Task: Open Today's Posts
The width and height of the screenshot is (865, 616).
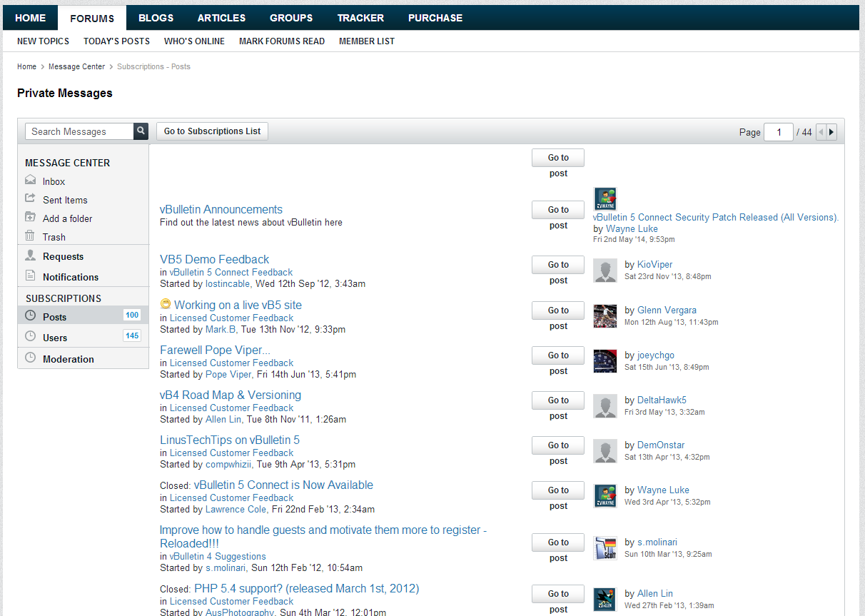Action: click(x=116, y=41)
